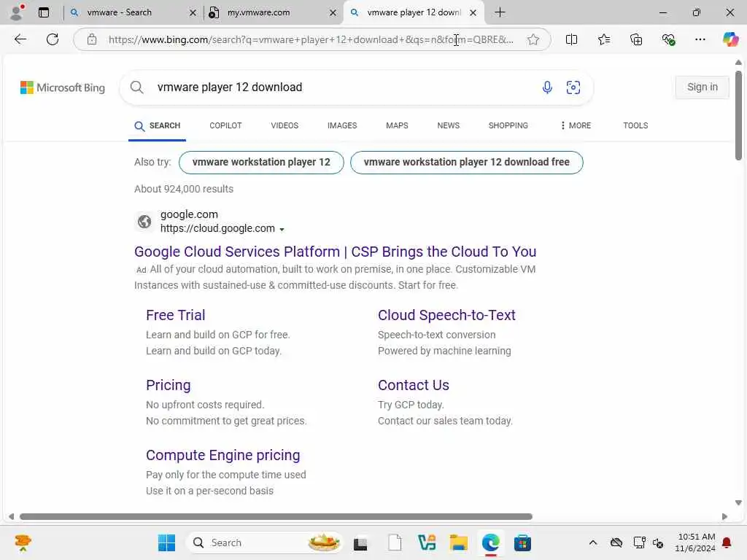Click the horizontal page scrollbar thumb
The image size is (747, 560).
point(276,517)
